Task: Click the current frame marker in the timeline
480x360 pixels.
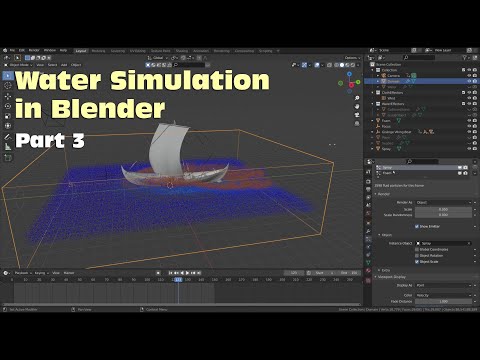Action: 178,280
